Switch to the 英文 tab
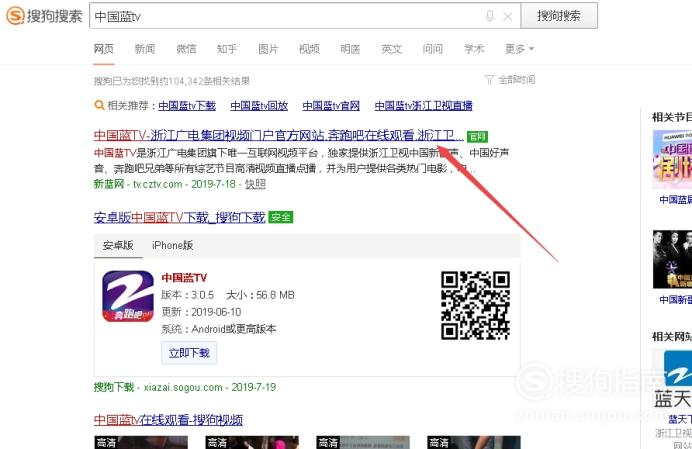The image size is (692, 449). [x=391, y=49]
